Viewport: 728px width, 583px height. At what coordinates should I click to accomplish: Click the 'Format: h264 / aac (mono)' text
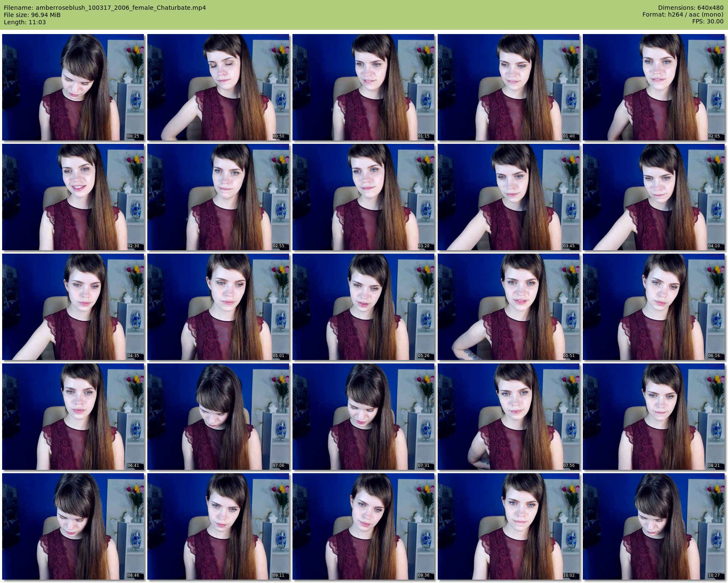(x=683, y=15)
